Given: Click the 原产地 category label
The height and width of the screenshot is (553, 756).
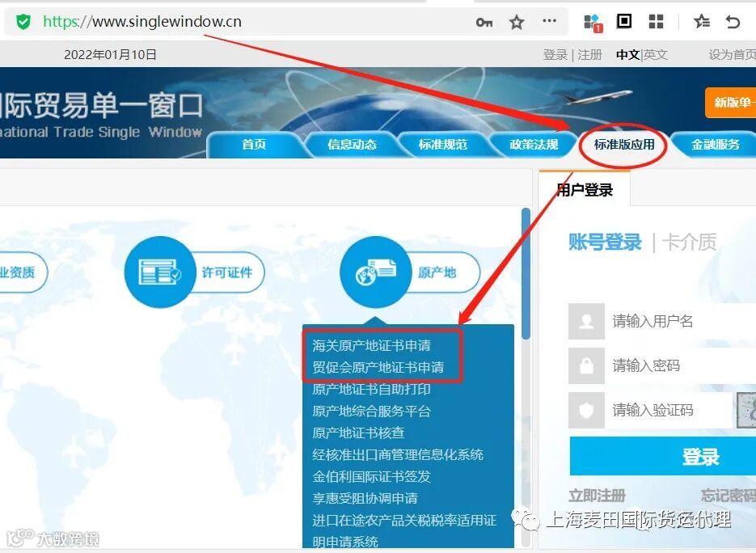Looking at the screenshot, I should (437, 272).
